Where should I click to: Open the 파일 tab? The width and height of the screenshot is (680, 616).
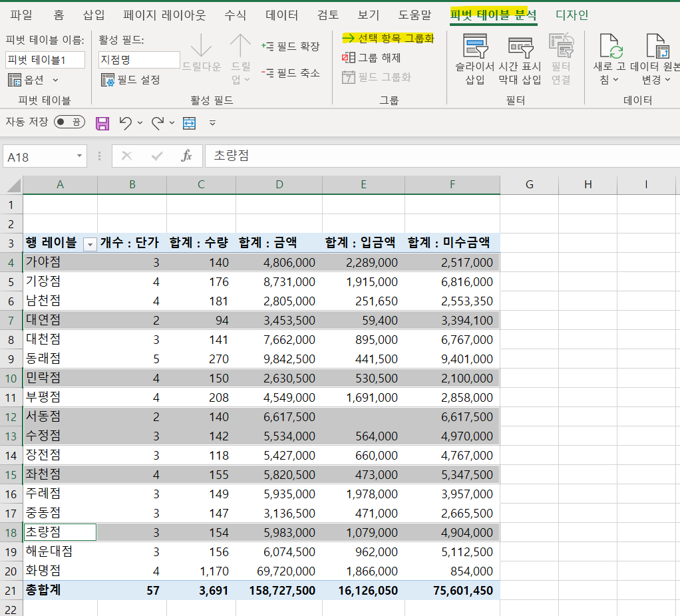point(21,15)
